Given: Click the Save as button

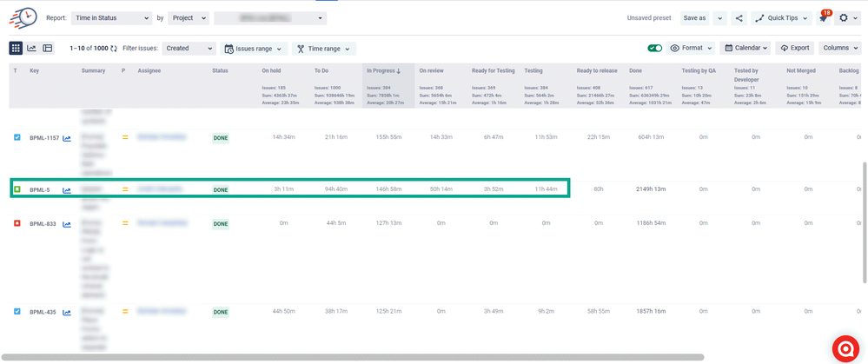Looking at the screenshot, I should tap(694, 18).
